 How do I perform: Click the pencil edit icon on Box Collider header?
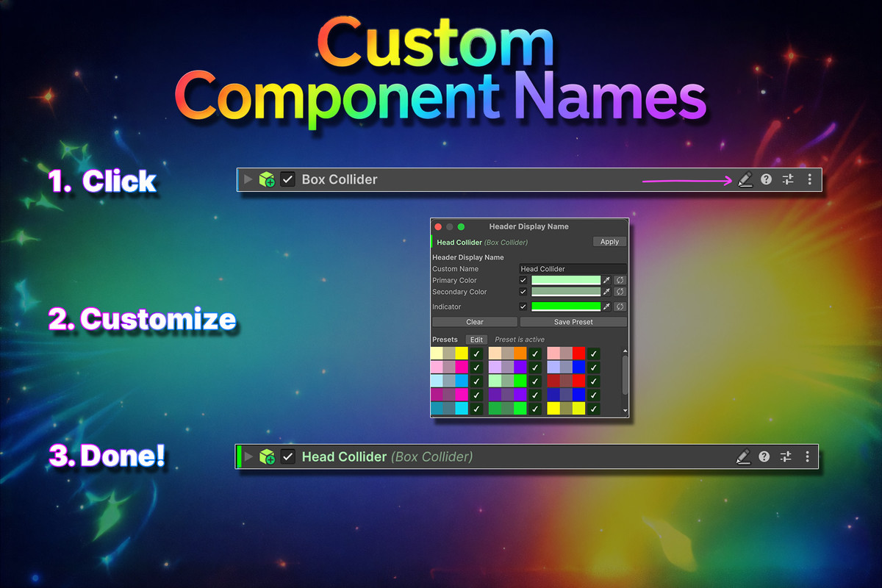pos(745,179)
